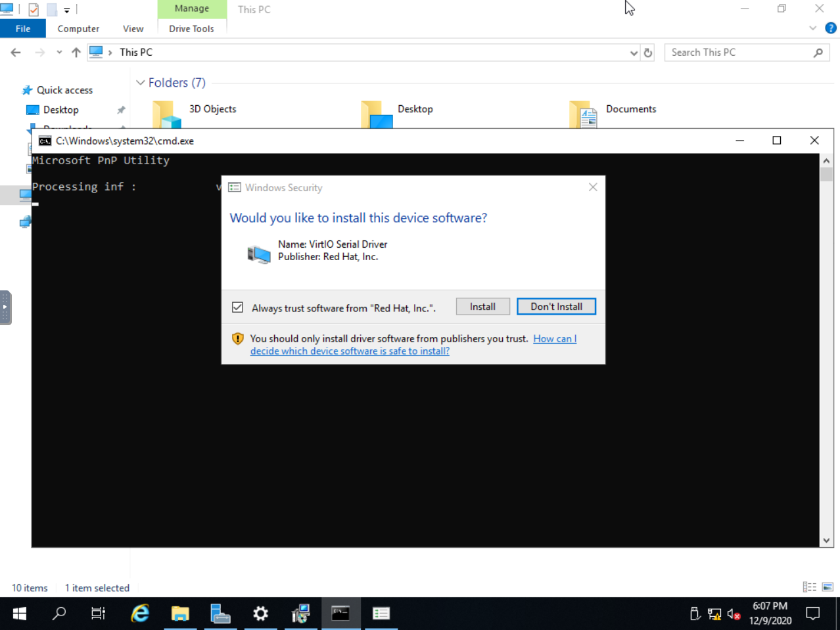Image resolution: width=840 pixels, height=630 pixels.
Task: Open Task View from the taskbar
Action: (x=98, y=614)
